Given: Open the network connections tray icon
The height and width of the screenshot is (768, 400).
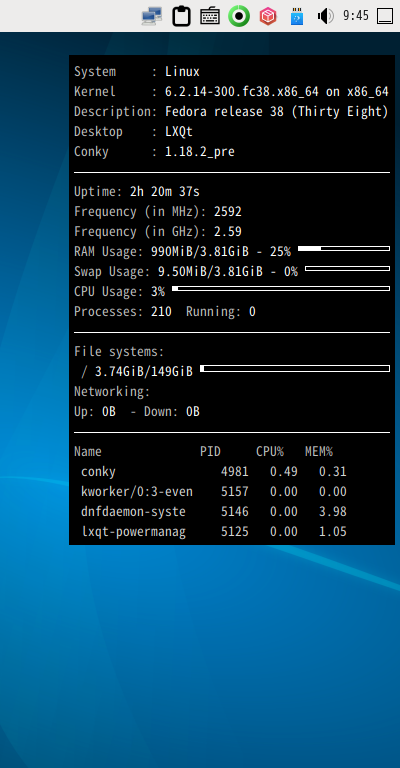Looking at the screenshot, I should (152, 16).
